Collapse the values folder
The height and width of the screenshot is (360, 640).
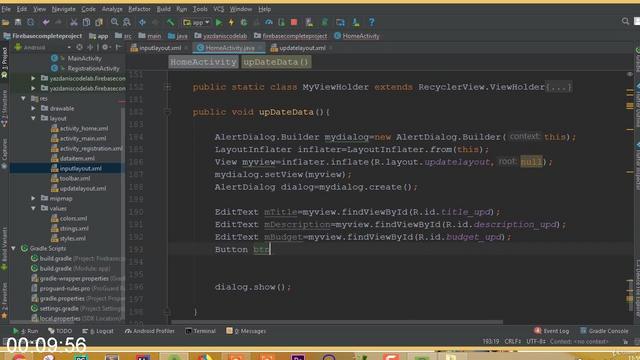[33, 208]
